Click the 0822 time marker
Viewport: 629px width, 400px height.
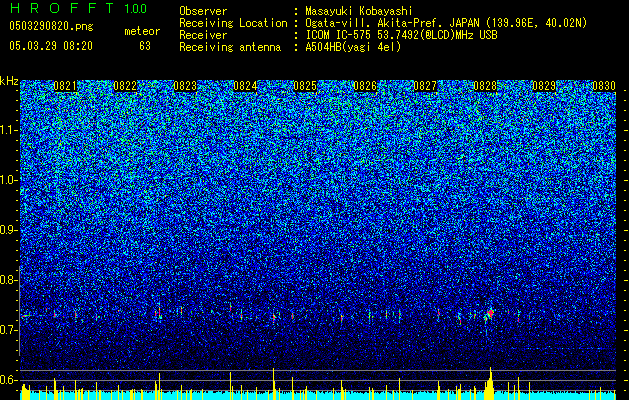click(125, 86)
